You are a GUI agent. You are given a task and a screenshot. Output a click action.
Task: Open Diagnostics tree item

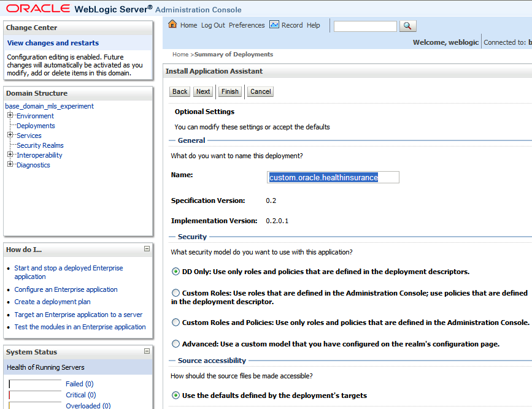tap(33, 165)
